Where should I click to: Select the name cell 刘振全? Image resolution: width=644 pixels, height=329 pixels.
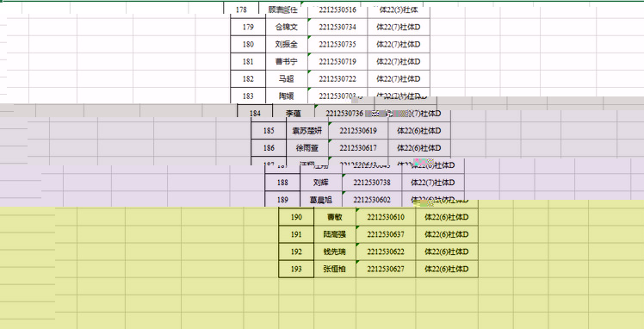286,45
